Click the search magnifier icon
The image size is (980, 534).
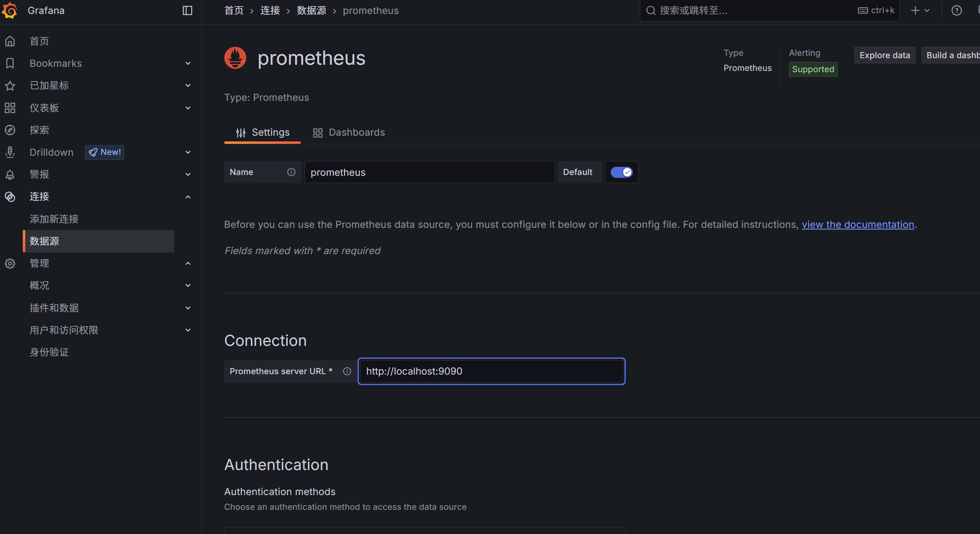click(651, 11)
